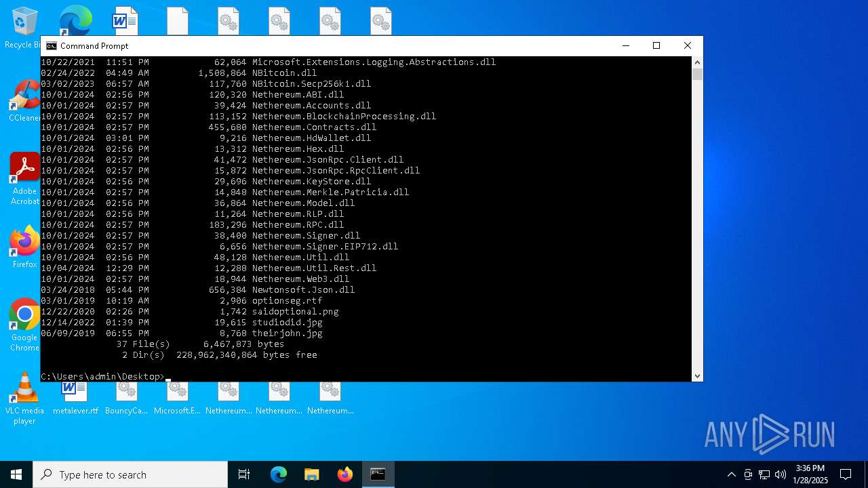Click the Nethereum.RLP.dll entry
The height and width of the screenshot is (488, 868).
point(298,214)
